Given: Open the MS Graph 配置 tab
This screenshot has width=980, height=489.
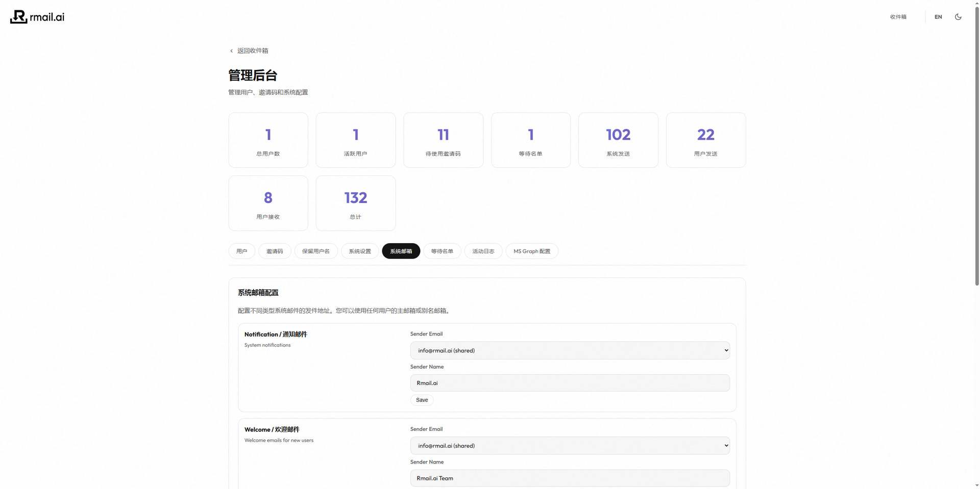Looking at the screenshot, I should [532, 251].
